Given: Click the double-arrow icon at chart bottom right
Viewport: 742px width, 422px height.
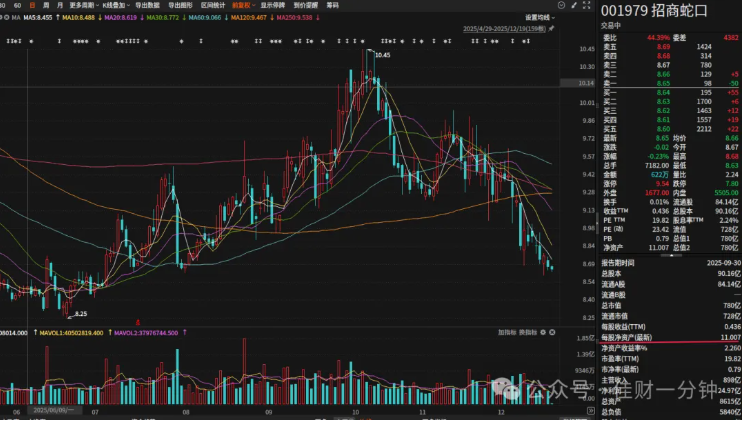Looking at the screenshot, I should pyautogui.click(x=591, y=411).
